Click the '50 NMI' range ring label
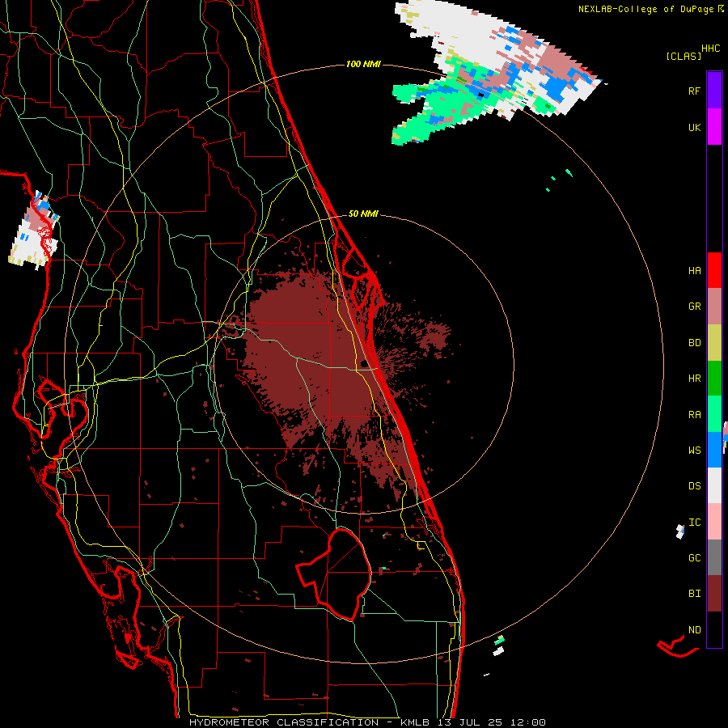This screenshot has height=728, width=728. click(x=363, y=214)
